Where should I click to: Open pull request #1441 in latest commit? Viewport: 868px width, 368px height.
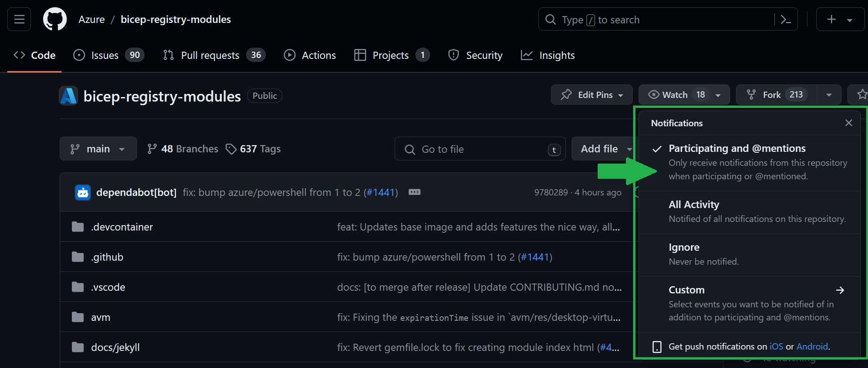tap(381, 192)
